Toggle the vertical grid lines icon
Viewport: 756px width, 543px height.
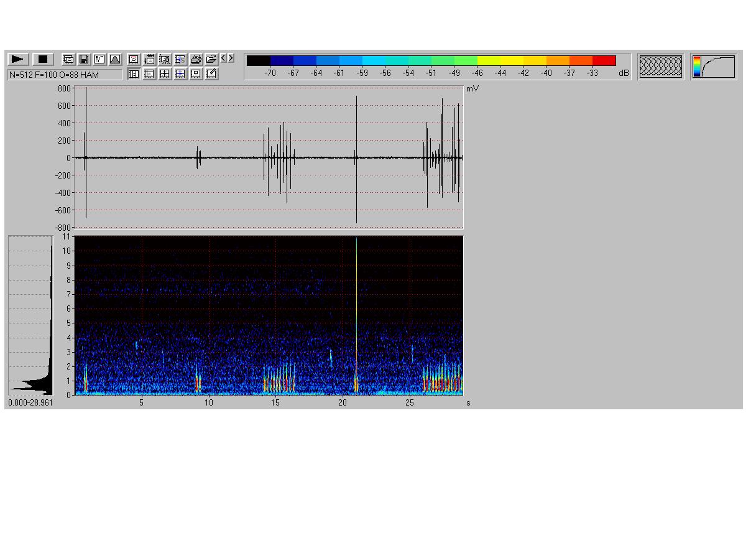pos(134,74)
